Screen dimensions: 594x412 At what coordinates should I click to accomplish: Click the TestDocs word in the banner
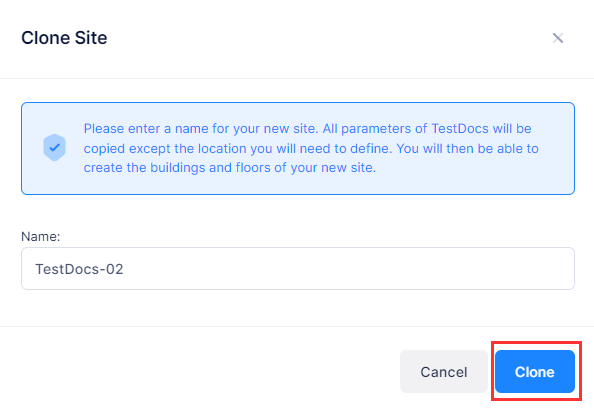coord(460,129)
